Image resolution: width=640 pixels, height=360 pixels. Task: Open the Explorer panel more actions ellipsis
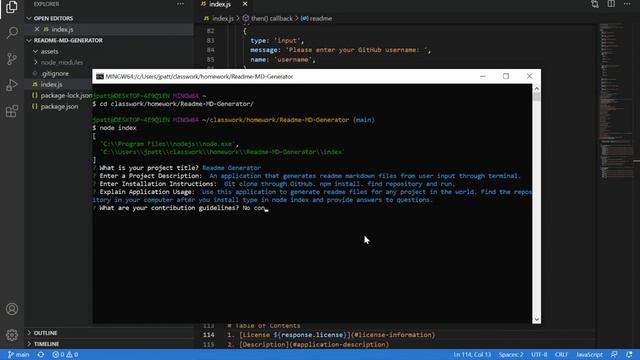pyautogui.click(x=180, y=4)
